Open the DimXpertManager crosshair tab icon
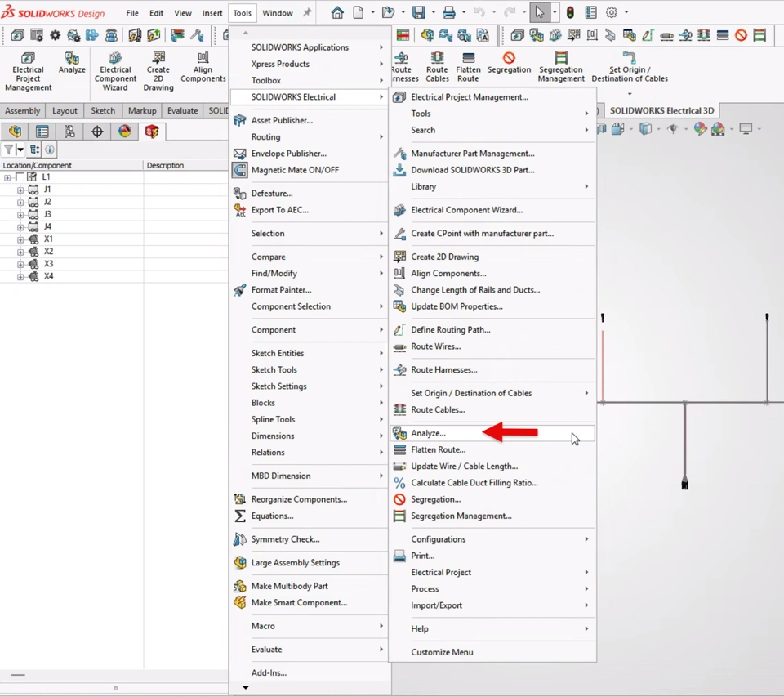Image resolution: width=784 pixels, height=697 pixels. click(97, 132)
